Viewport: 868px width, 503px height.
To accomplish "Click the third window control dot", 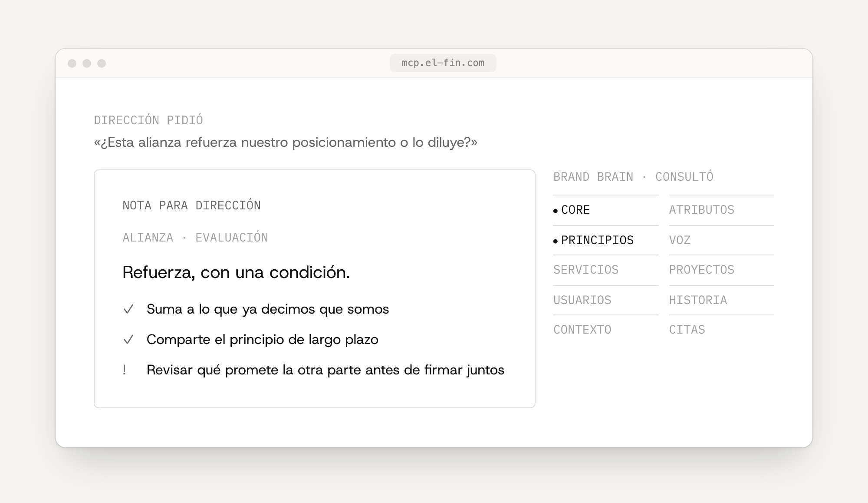I will (102, 63).
